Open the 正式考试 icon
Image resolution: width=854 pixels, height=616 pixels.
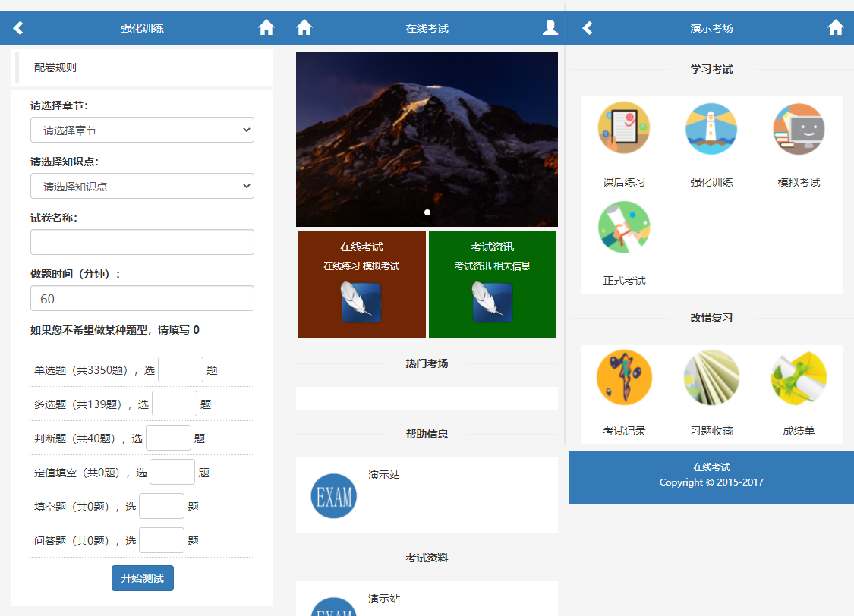[624, 227]
